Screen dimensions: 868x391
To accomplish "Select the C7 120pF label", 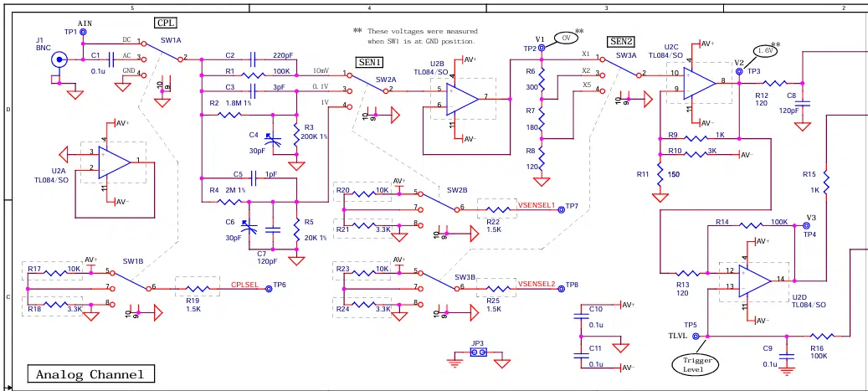I will click(267, 257).
